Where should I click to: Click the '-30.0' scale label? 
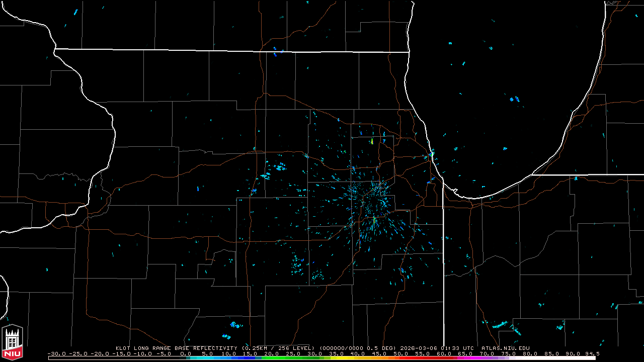[x=57, y=353]
